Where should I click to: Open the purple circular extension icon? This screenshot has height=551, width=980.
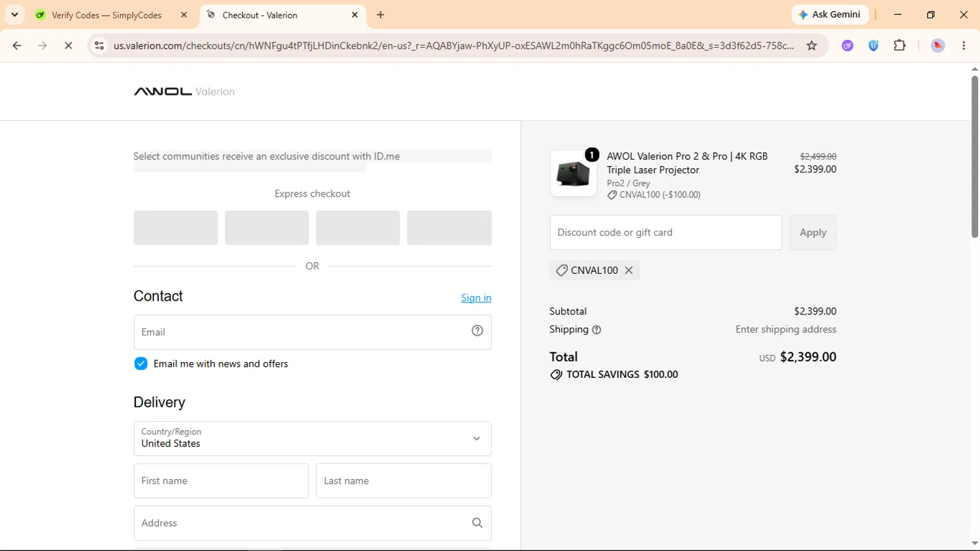click(847, 46)
